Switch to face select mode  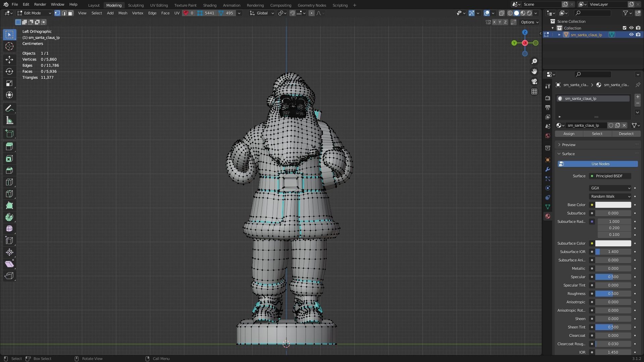[70, 13]
